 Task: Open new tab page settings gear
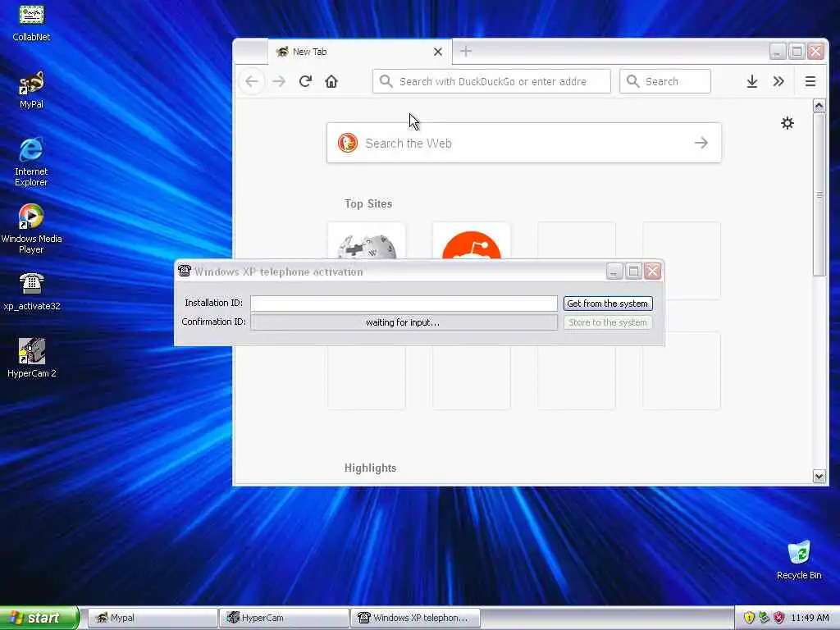point(787,123)
